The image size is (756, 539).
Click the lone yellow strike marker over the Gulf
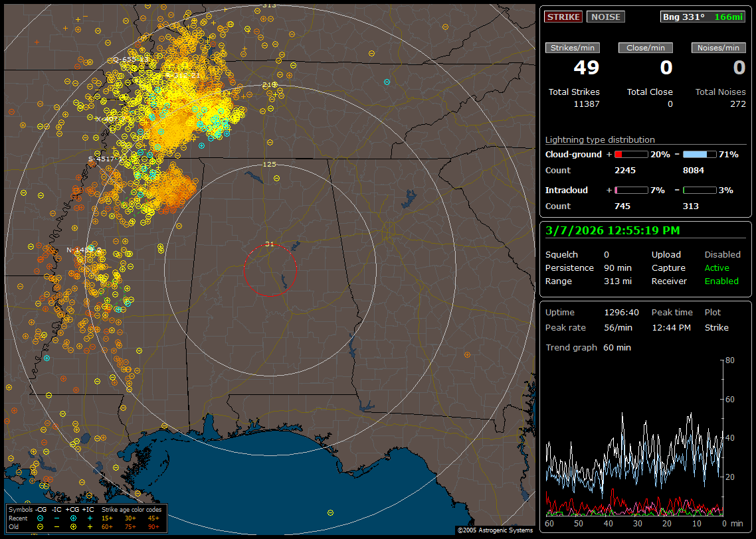331,512
